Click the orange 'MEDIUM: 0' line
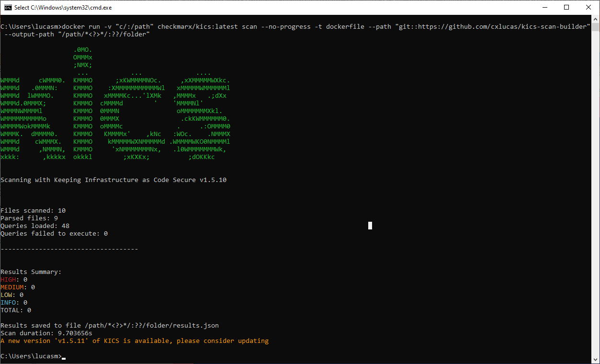This screenshot has height=364, width=600. [x=18, y=287]
